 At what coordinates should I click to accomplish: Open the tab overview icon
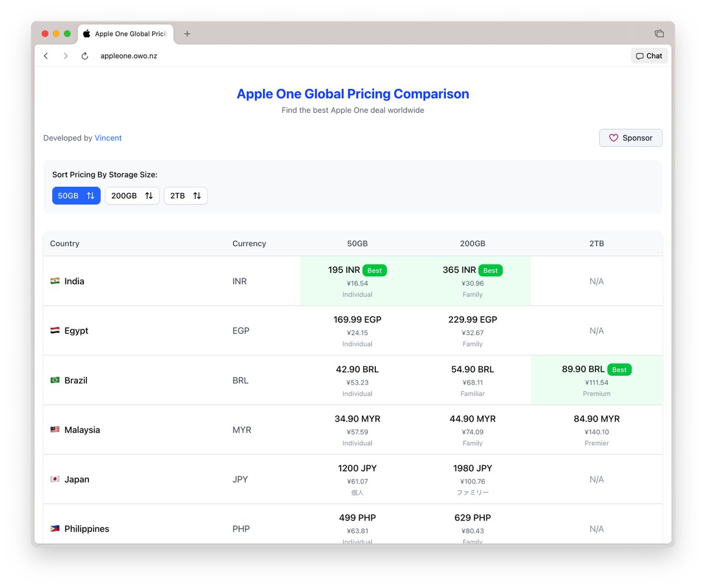(659, 34)
